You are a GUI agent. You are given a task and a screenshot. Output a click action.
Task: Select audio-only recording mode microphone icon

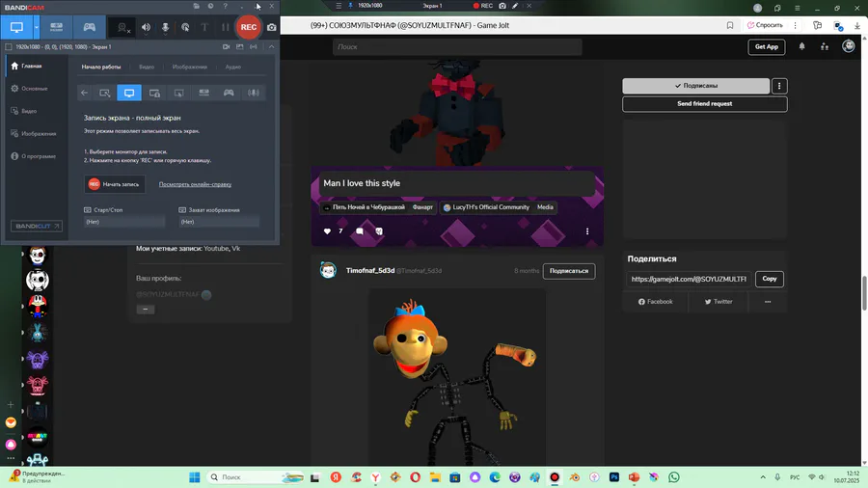pos(254,93)
